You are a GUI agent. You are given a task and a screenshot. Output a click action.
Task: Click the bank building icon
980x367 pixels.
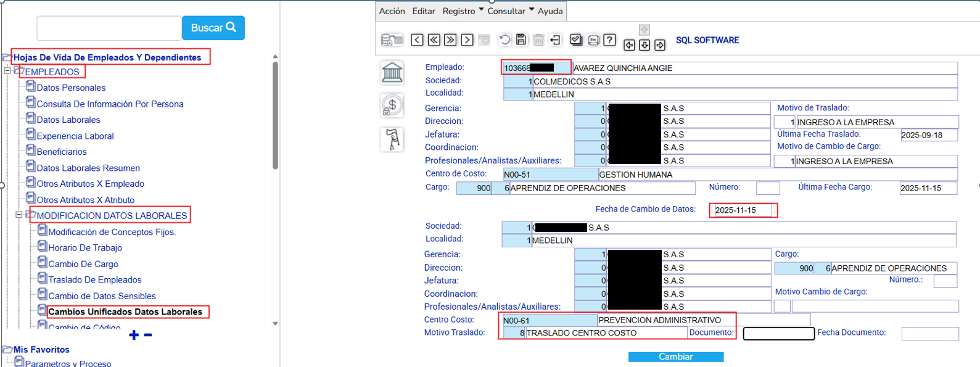392,72
